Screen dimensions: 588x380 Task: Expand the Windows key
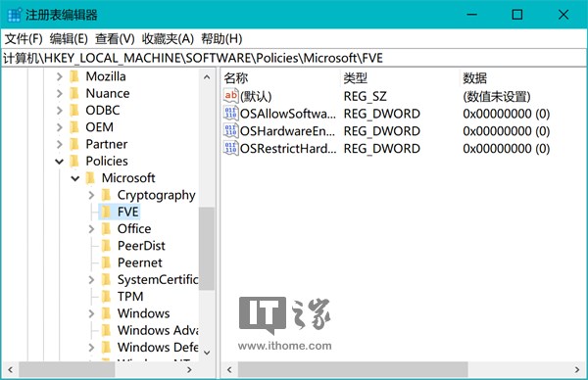coord(91,313)
